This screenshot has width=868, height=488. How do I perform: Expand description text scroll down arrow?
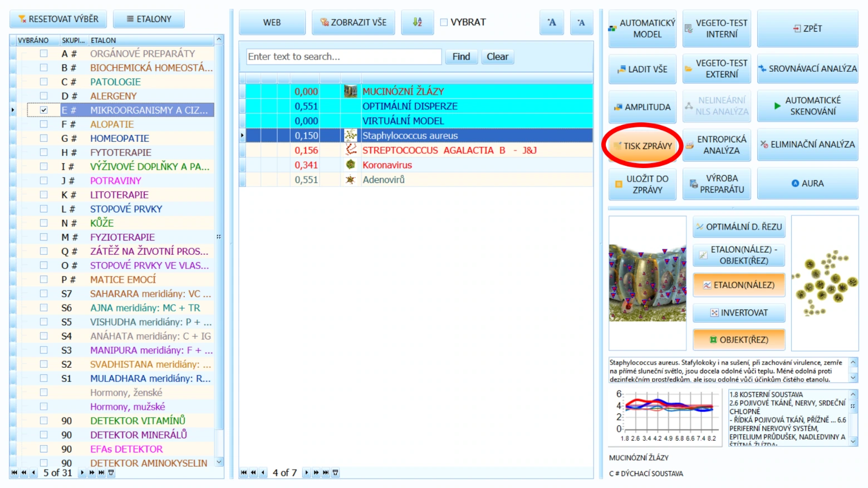[853, 378]
